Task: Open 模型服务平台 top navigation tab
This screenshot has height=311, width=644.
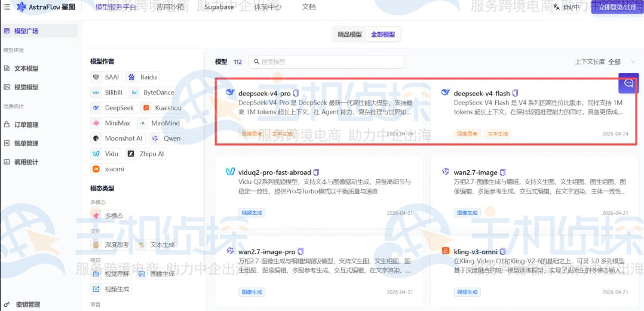Action: (116, 7)
